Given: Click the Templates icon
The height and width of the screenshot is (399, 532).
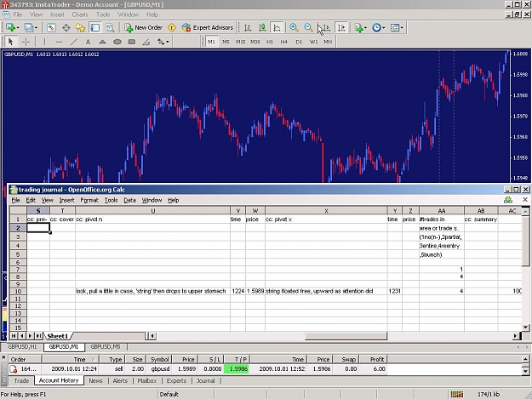Looking at the screenshot, I should point(395,28).
